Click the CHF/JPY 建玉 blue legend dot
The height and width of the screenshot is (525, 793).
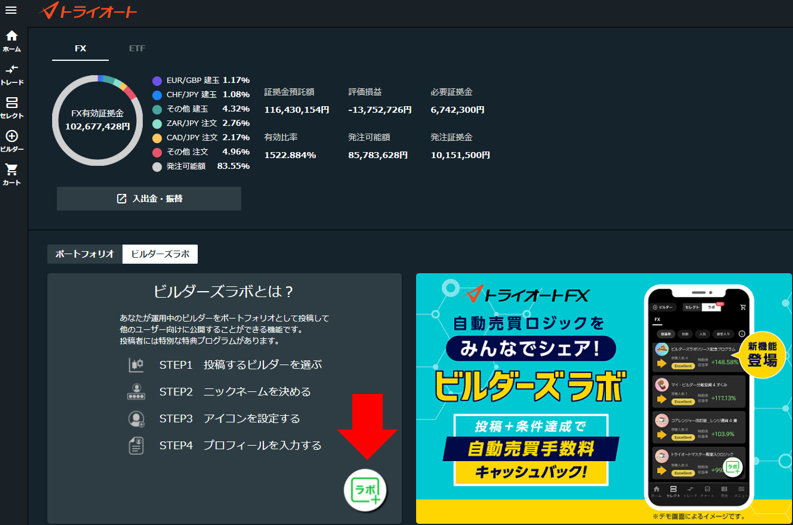[157, 95]
